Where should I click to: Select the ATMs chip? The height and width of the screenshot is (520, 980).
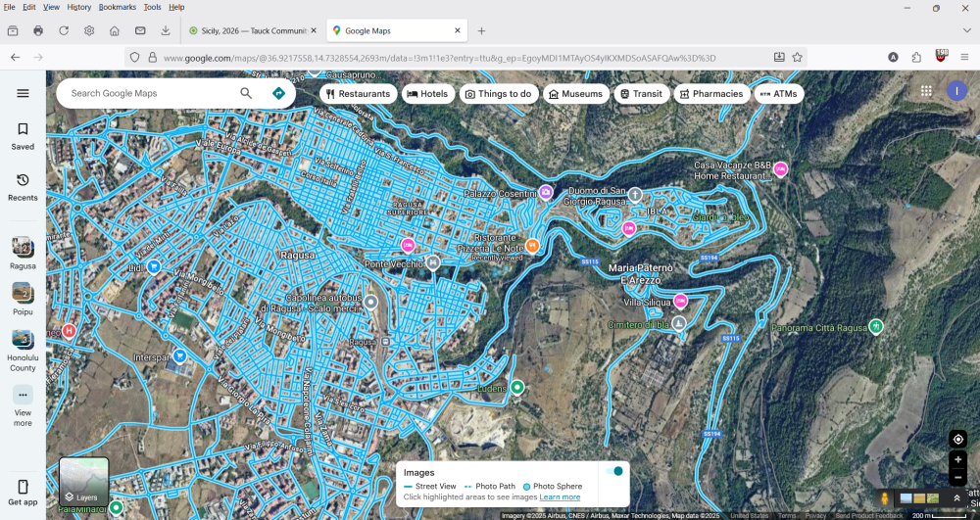click(779, 94)
